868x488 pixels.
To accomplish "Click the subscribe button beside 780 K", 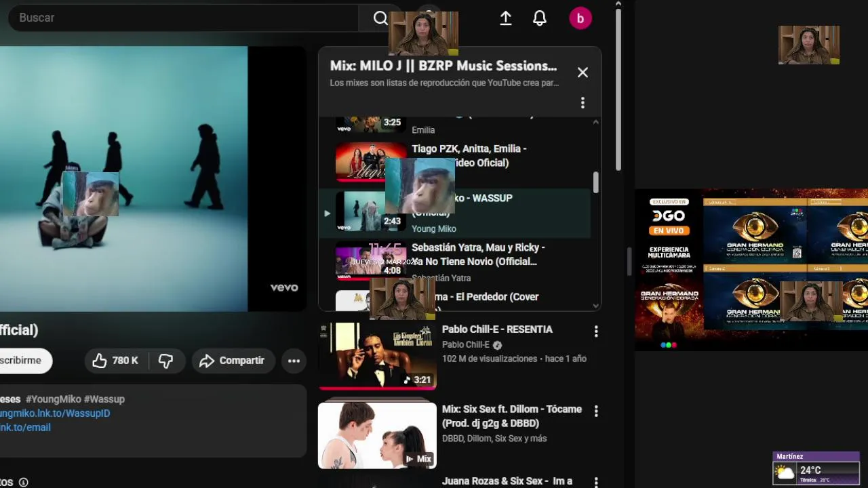I will point(24,361).
